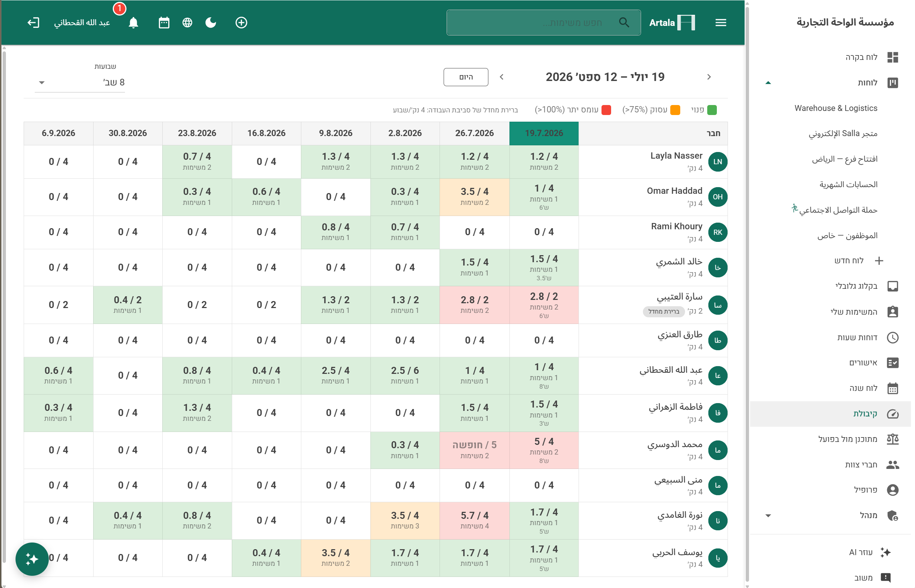915x588 pixels.
Task: Open the language globe icon
Action: click(187, 23)
